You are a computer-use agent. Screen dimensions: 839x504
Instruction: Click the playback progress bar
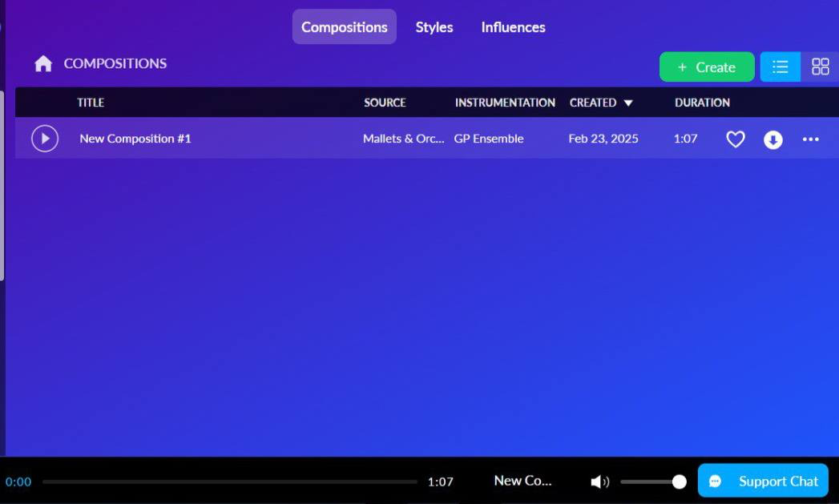230,482
